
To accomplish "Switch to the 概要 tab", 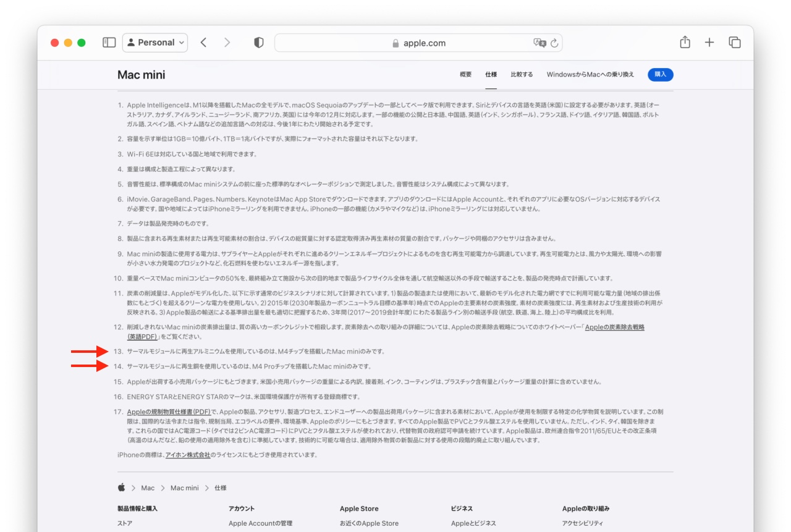I will pos(465,75).
